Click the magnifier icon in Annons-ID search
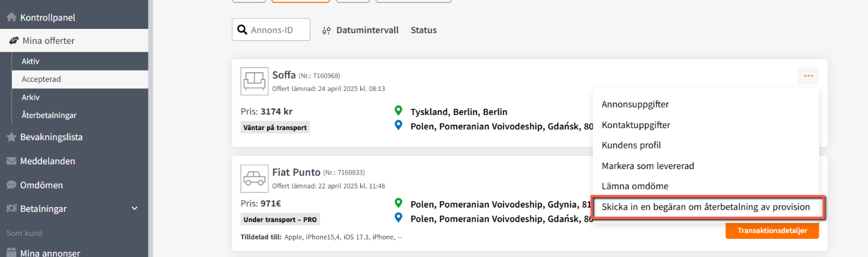Screen dimensions: 868x257 (242, 29)
